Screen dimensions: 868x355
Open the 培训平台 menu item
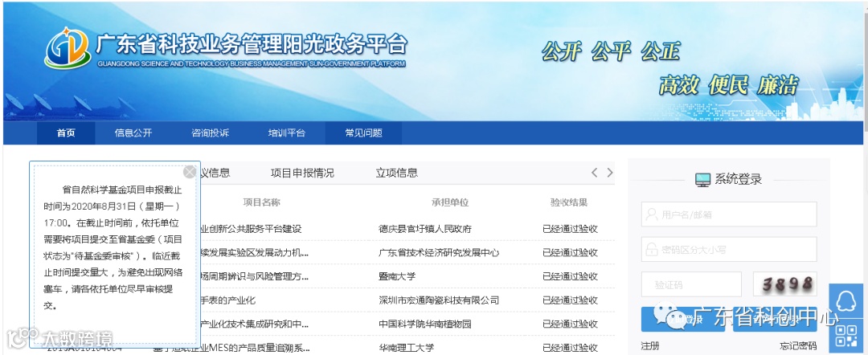click(287, 133)
